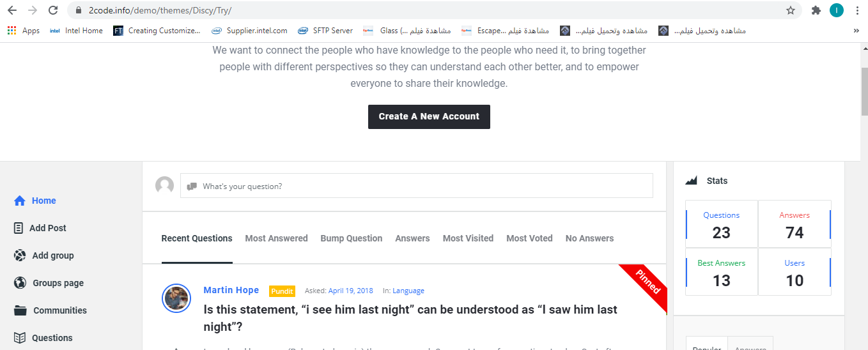Open the Chrome extensions puzzle icon
Screen dimensions: 868x350
click(x=816, y=10)
